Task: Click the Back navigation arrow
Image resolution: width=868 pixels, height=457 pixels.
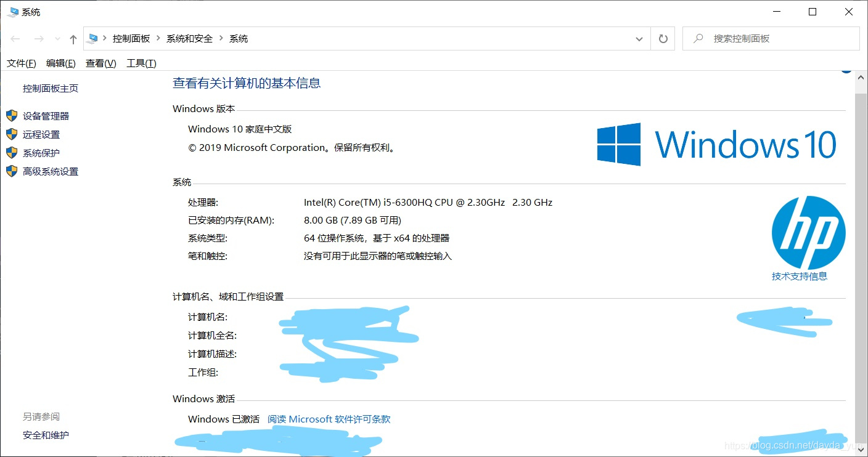Action: tap(15, 39)
